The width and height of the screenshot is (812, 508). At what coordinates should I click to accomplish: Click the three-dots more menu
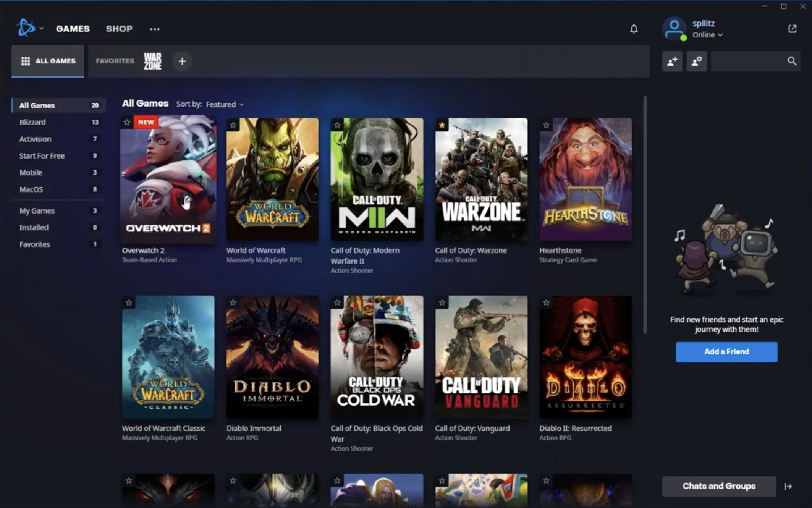pyautogui.click(x=155, y=29)
